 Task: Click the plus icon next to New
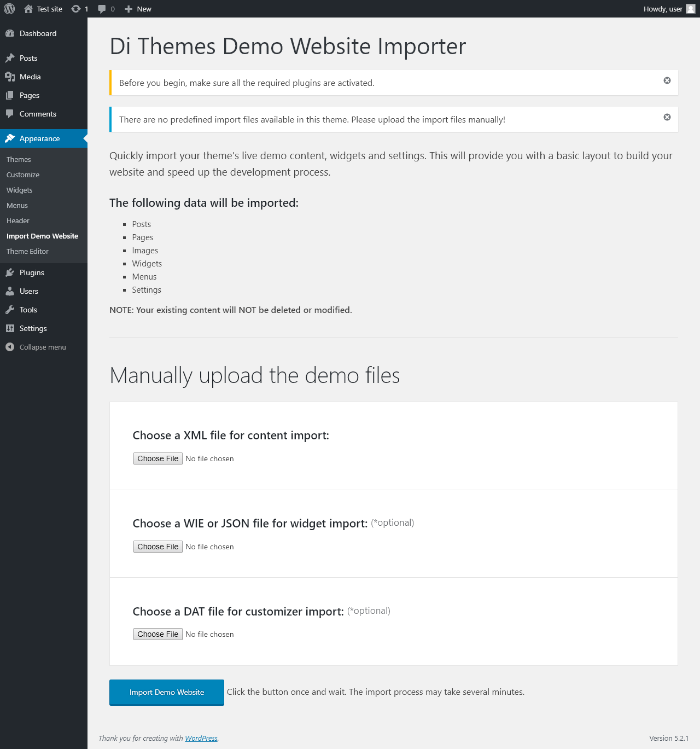[x=129, y=9]
